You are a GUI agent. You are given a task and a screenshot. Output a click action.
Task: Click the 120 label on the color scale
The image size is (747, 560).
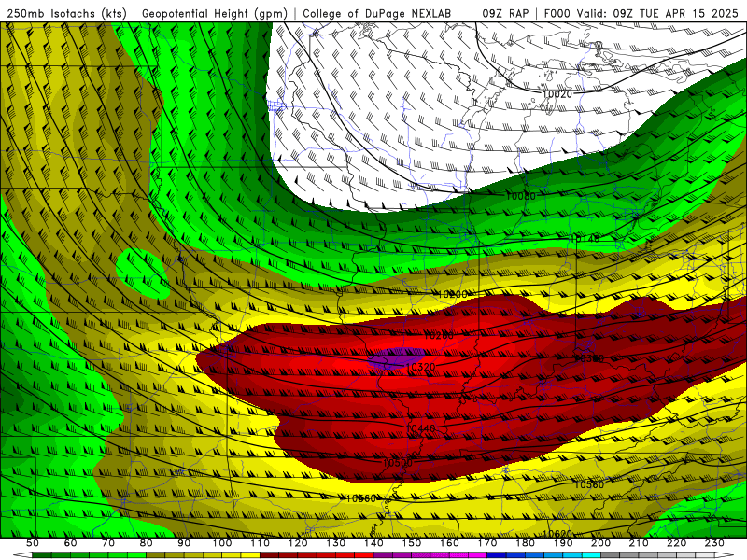coord(298,543)
